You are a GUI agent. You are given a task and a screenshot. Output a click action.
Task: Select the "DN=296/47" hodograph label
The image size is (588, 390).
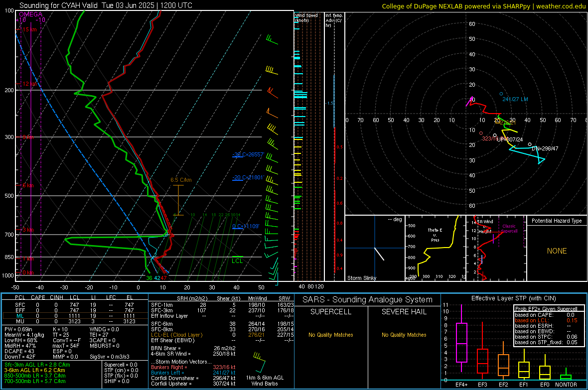(545, 148)
